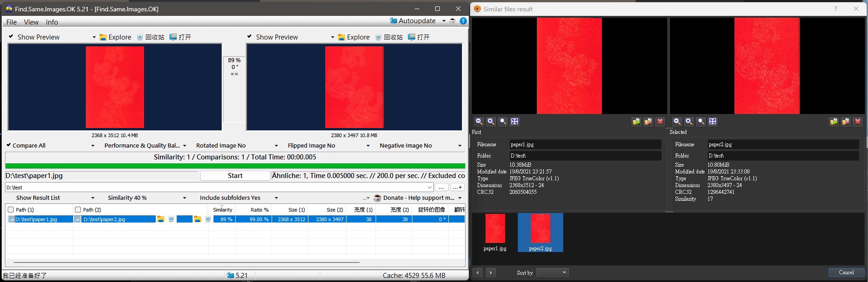
Task: Open the Info menu
Action: click(x=52, y=22)
